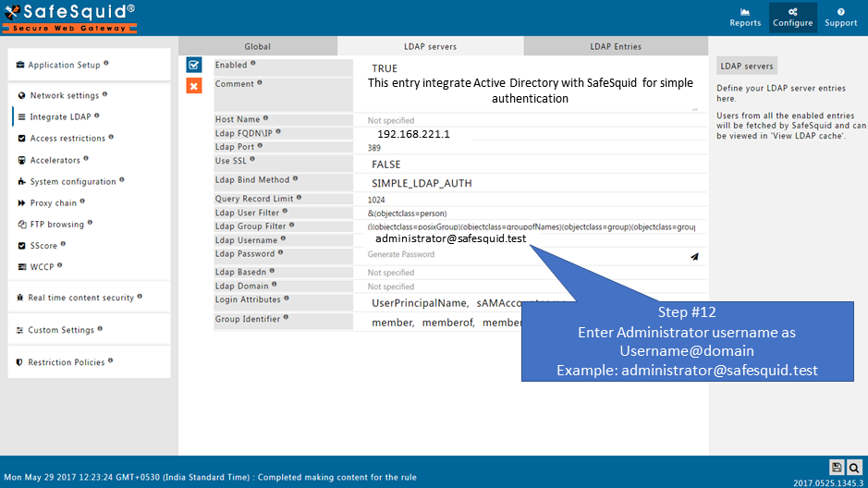The width and height of the screenshot is (868, 488).
Task: Click the info dot next to Enabled
Action: pos(253,63)
